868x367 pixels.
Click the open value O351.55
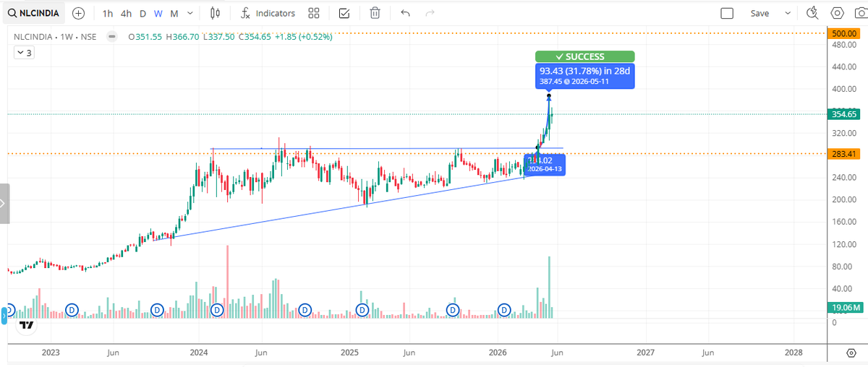(145, 36)
